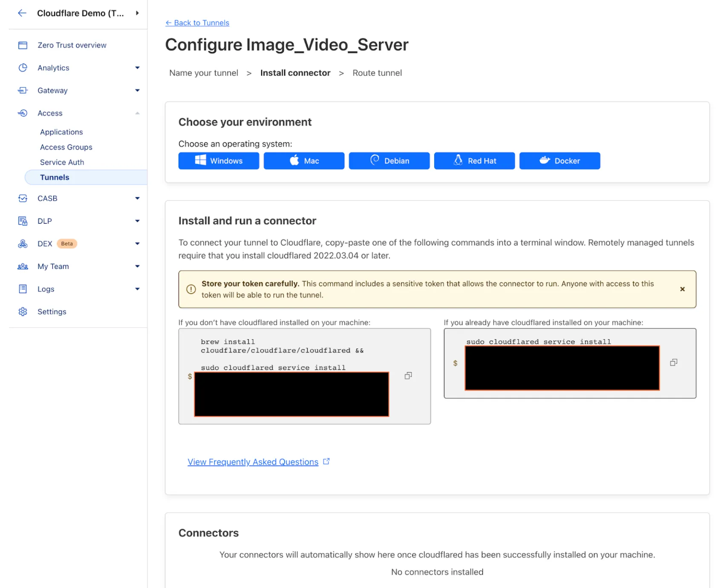This screenshot has width=727, height=588.
Task: Click the Settings gear icon
Action: tap(23, 311)
